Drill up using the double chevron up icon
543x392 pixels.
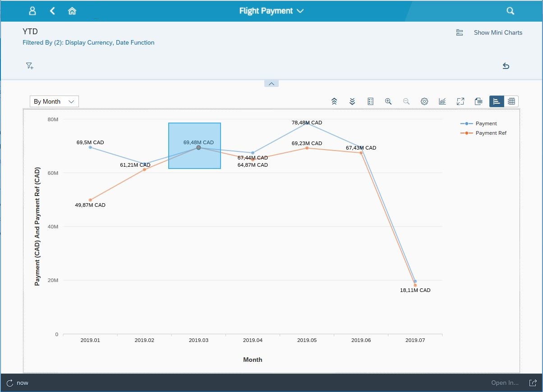pos(334,101)
